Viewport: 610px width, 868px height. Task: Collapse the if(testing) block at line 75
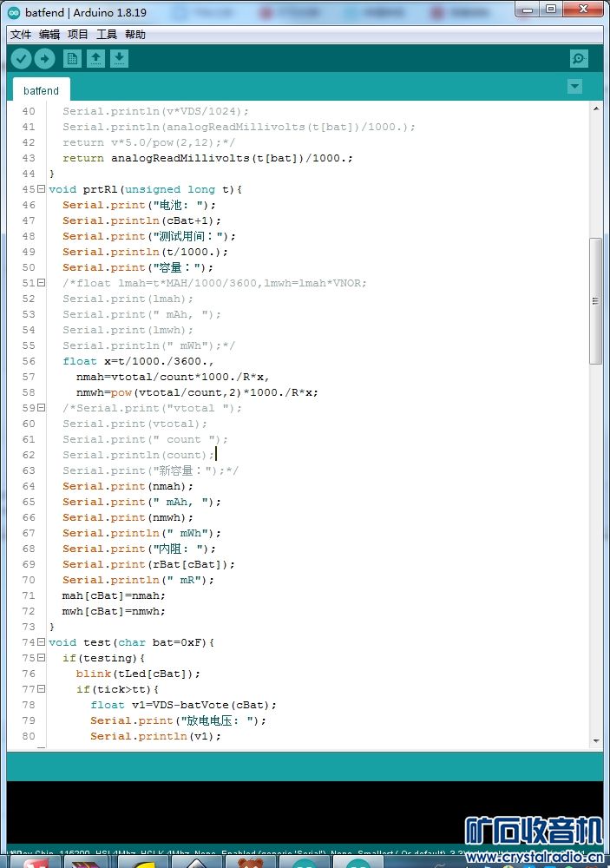[41, 658]
